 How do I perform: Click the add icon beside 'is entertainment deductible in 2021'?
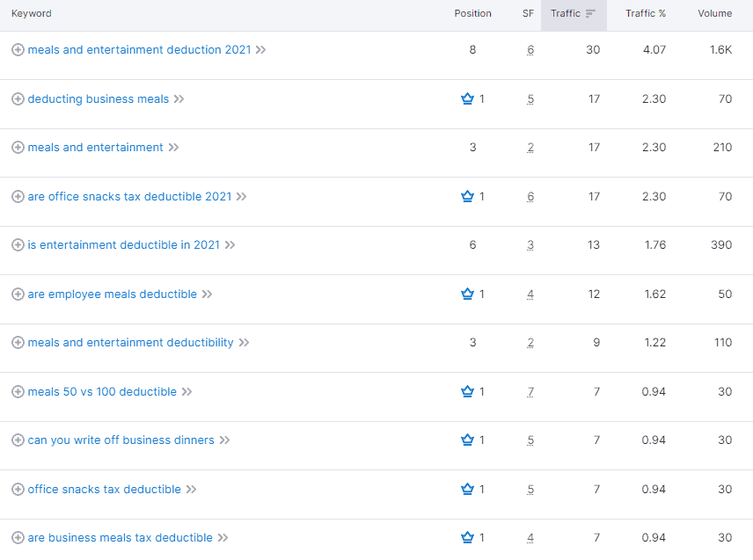pyautogui.click(x=17, y=244)
